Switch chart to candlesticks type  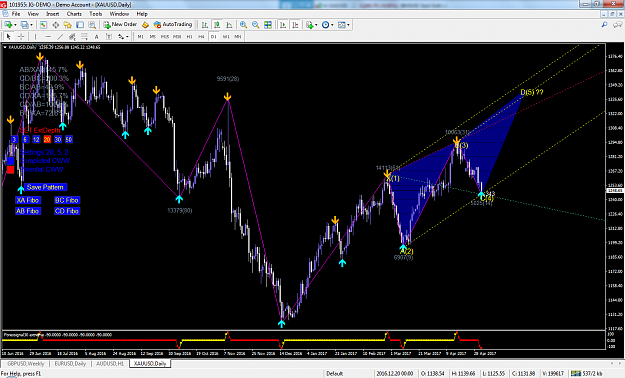(x=216, y=25)
